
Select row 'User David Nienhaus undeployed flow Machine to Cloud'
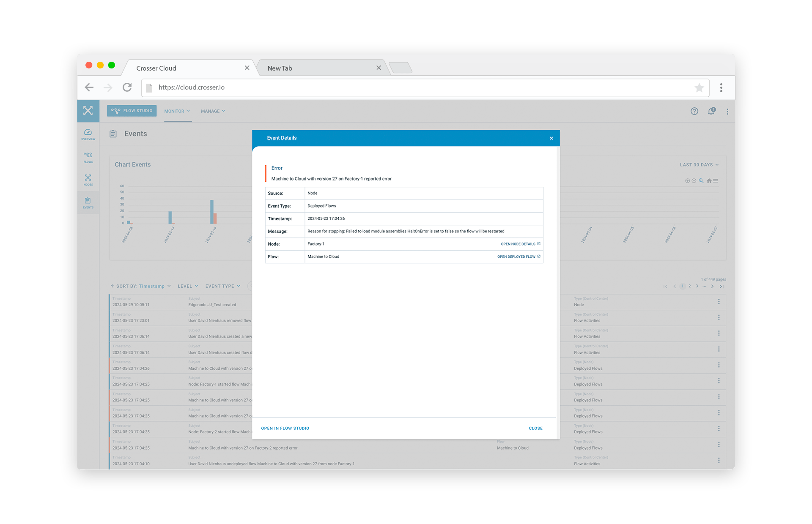417,461
